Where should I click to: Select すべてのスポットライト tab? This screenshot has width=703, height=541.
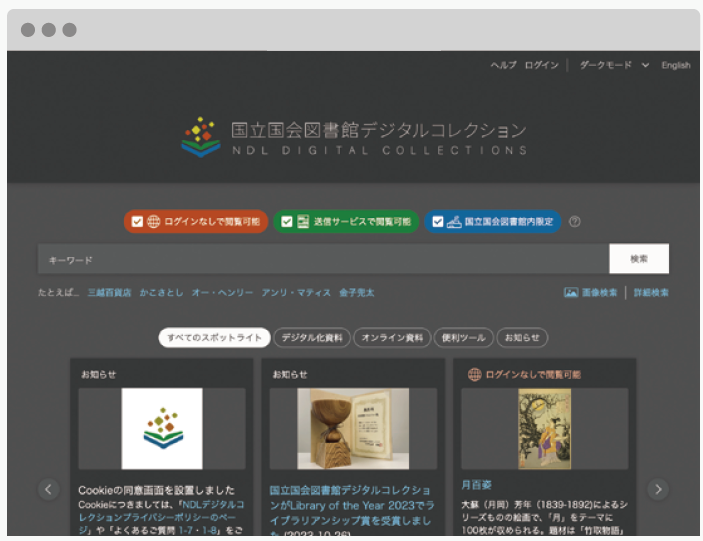pos(214,338)
